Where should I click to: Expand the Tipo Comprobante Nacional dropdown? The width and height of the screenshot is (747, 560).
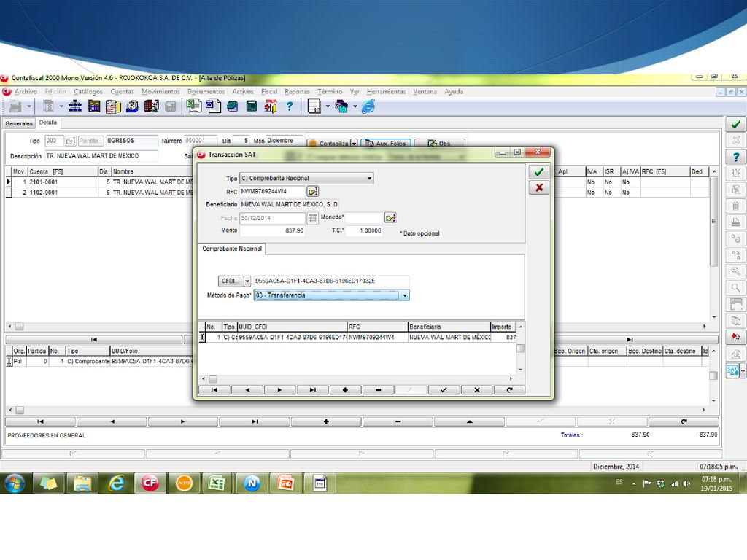368,179
